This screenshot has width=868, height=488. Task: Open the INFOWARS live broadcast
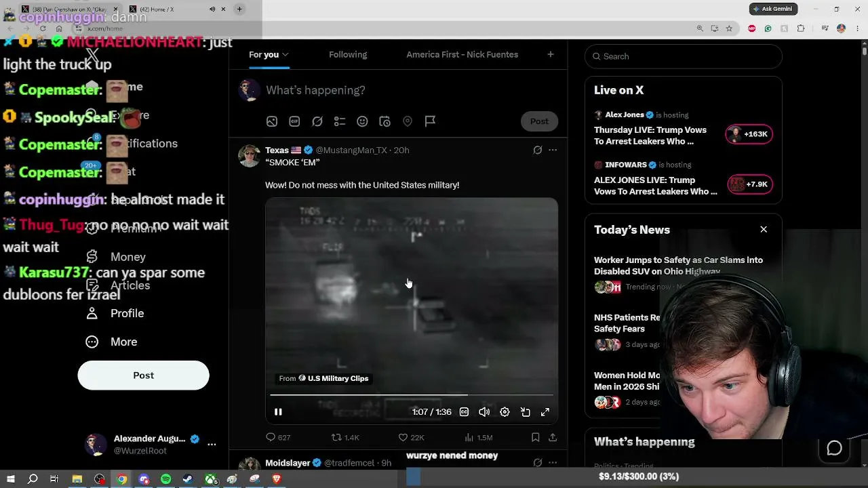[684, 178]
